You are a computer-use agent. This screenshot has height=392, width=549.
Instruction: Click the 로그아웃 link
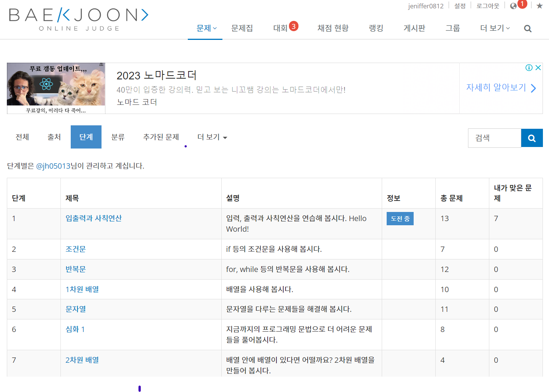click(488, 6)
